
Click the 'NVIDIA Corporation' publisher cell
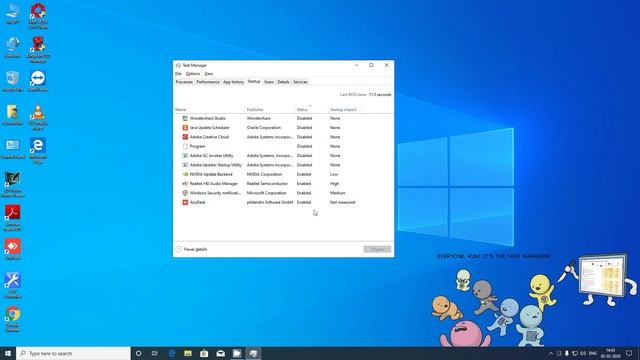point(264,174)
